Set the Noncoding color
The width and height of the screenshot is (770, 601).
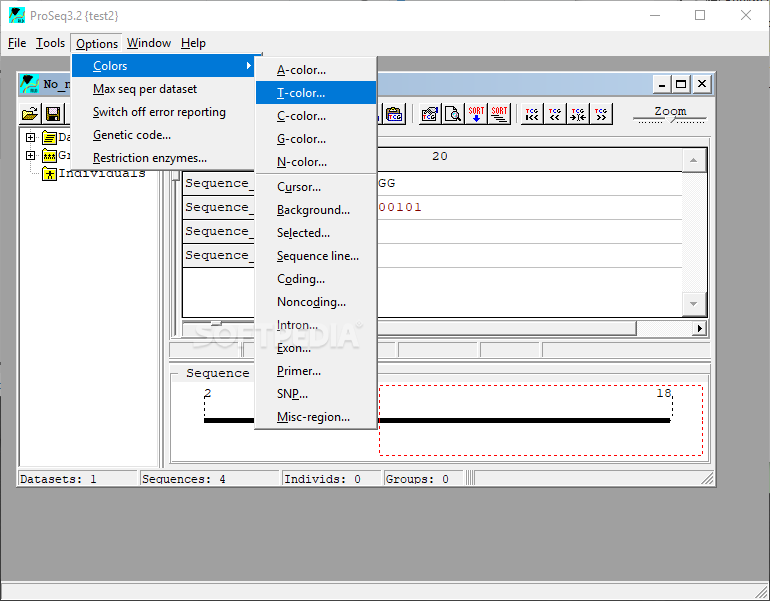coord(316,302)
